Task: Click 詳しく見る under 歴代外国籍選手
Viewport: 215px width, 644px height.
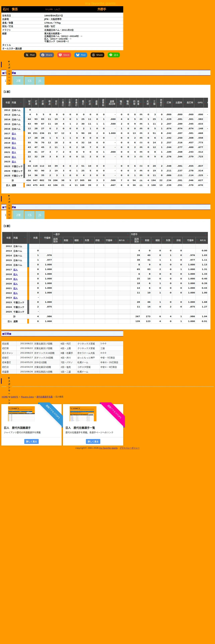Action: coord(31,442)
